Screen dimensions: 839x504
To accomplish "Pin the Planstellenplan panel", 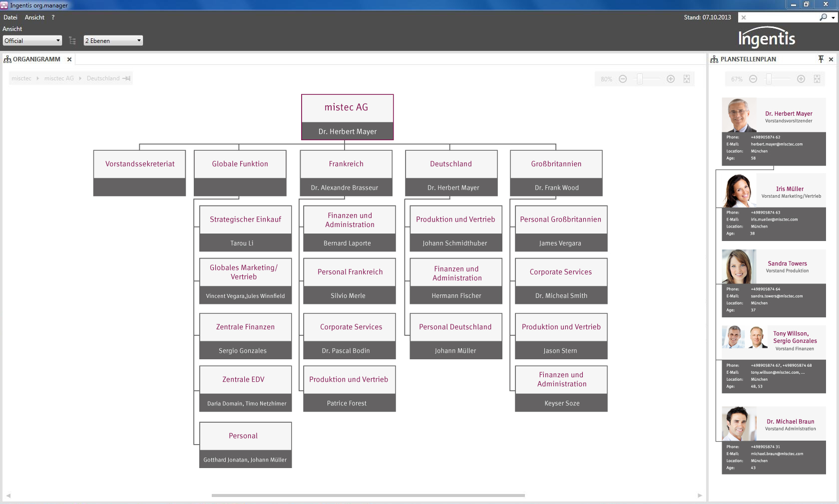I will (x=821, y=59).
